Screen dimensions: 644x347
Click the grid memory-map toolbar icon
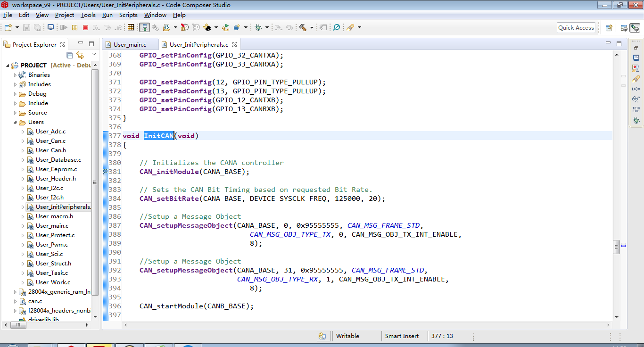pyautogui.click(x=131, y=27)
